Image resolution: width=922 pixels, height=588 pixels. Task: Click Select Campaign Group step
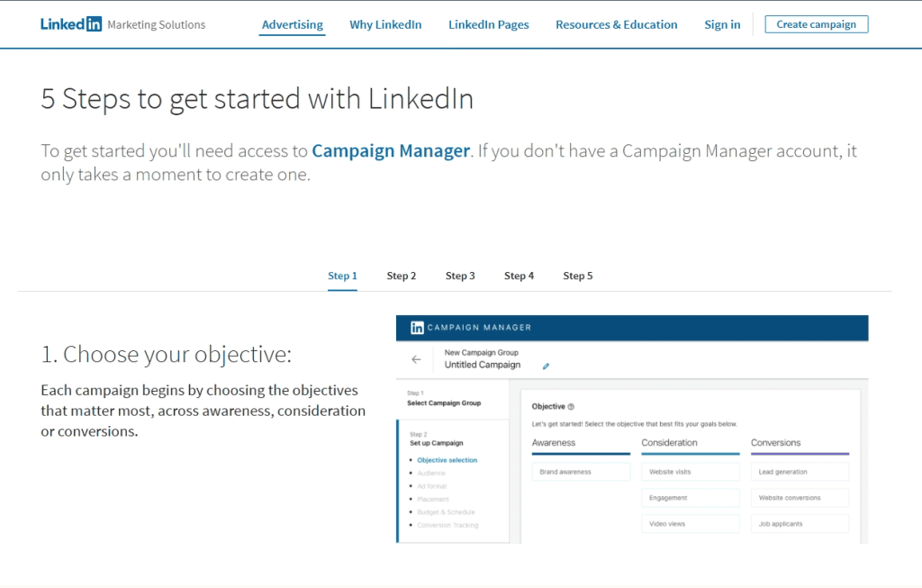pyautogui.click(x=444, y=403)
